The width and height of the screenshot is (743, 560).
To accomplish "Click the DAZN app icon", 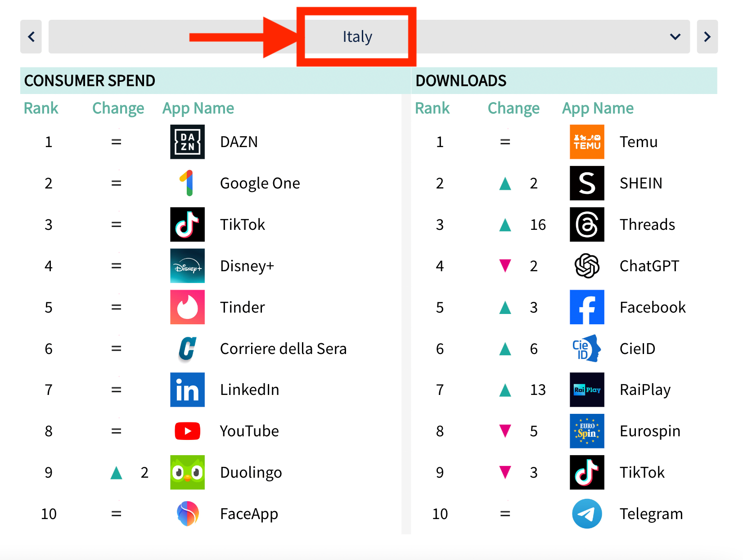I will [x=187, y=142].
